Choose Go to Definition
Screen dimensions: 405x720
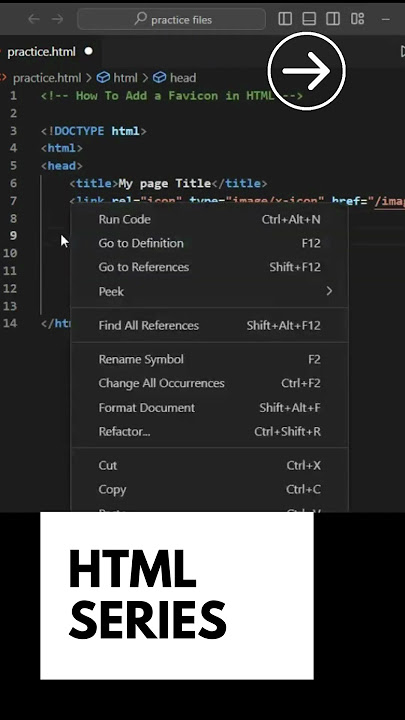(x=209, y=243)
